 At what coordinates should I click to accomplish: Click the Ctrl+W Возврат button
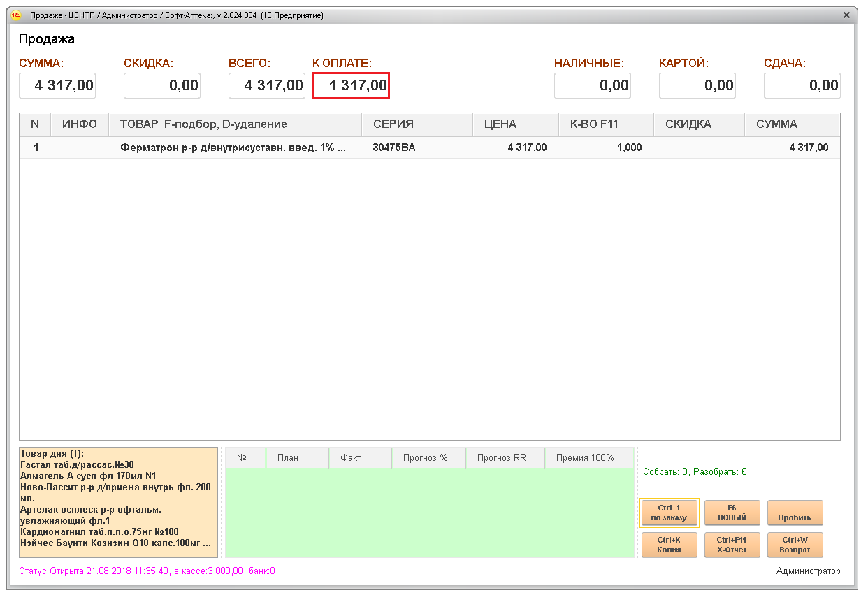pyautogui.click(x=795, y=545)
